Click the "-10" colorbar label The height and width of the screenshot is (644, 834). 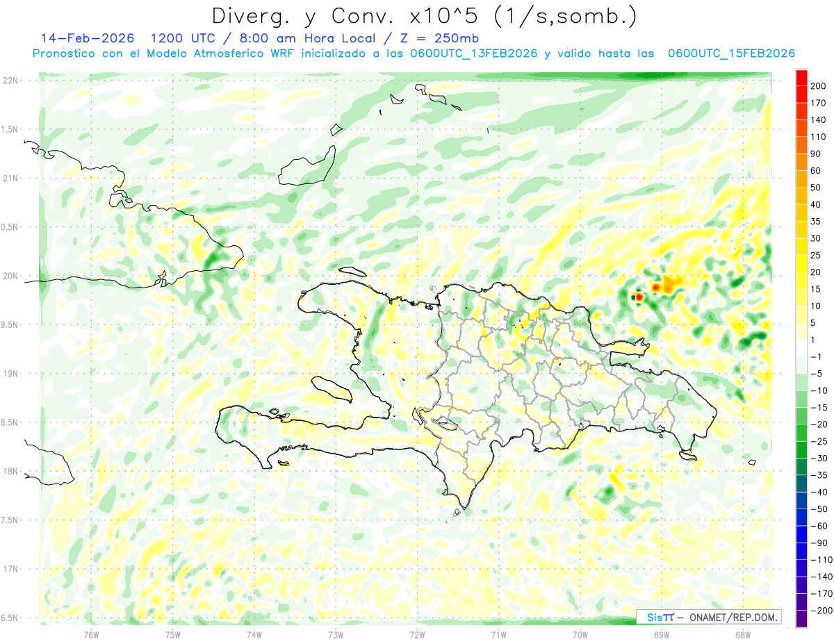click(x=820, y=390)
